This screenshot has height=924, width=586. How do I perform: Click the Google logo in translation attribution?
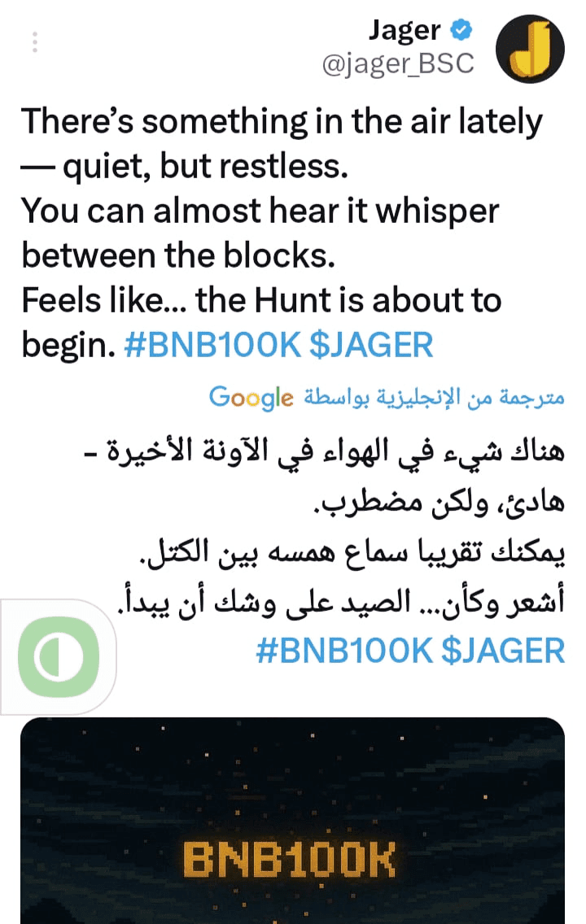[x=251, y=398]
